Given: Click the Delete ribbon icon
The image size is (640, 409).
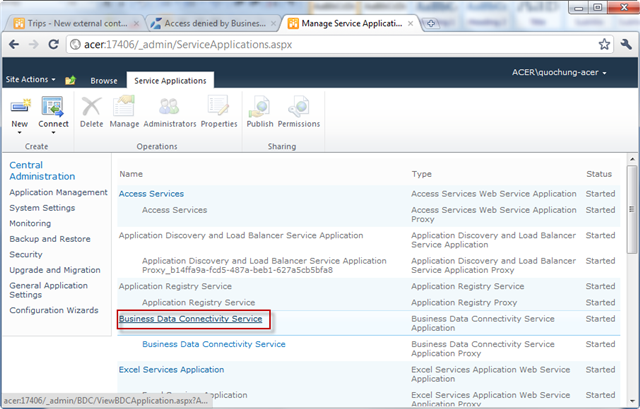Looking at the screenshot, I should (91, 107).
